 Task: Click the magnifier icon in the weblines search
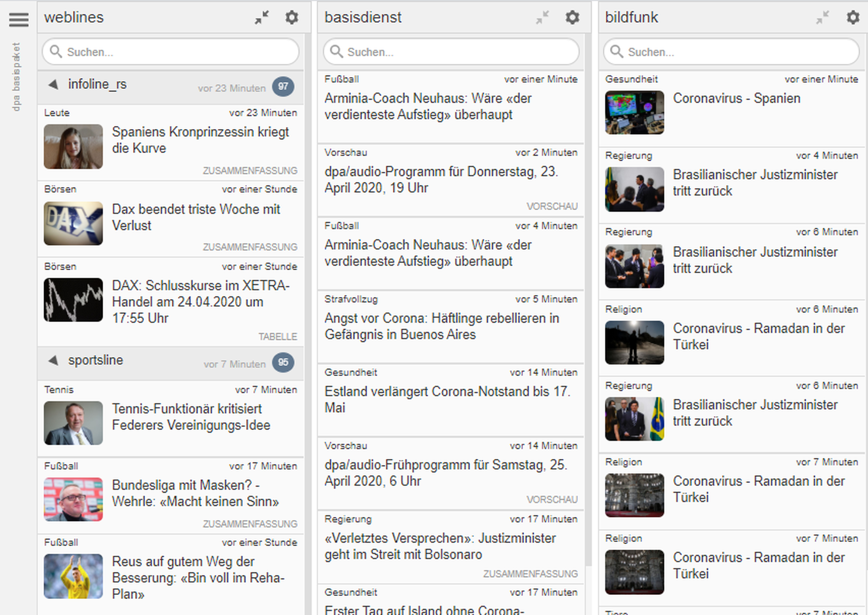56,52
